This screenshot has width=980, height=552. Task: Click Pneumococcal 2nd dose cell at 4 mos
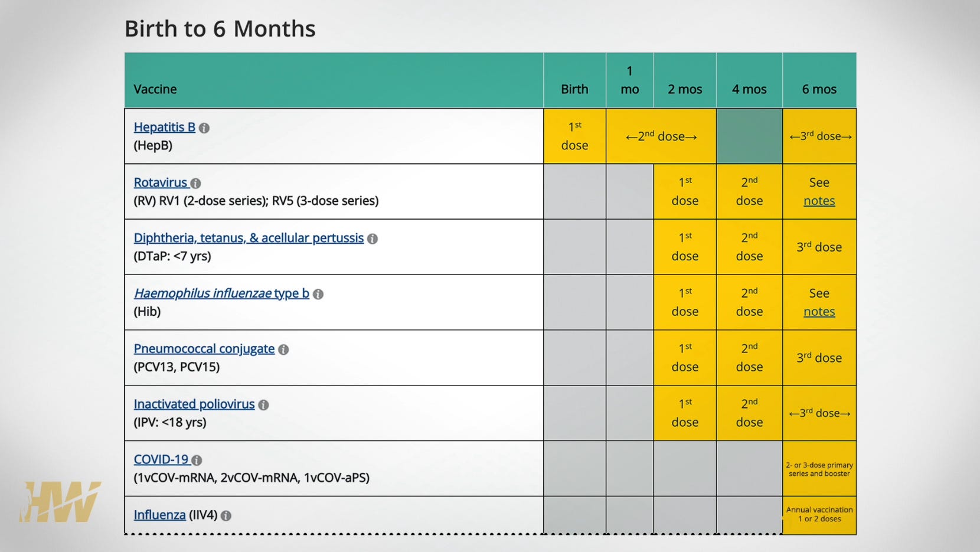tap(749, 358)
